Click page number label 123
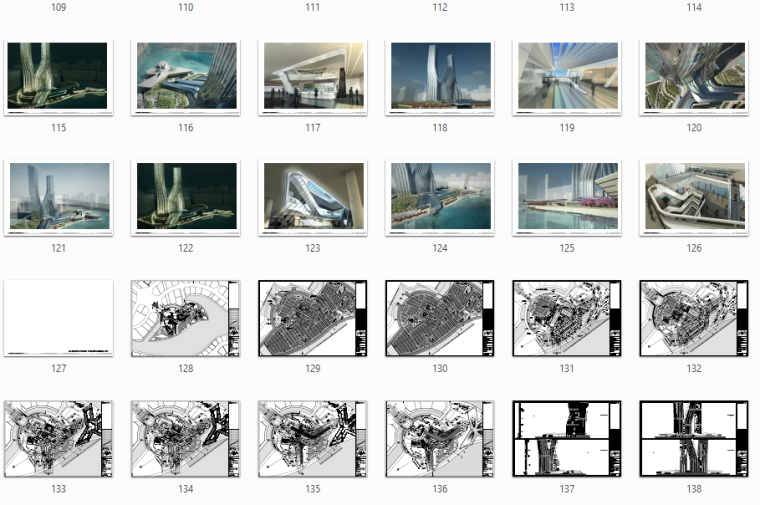This screenshot has height=505, width=760. (x=313, y=248)
